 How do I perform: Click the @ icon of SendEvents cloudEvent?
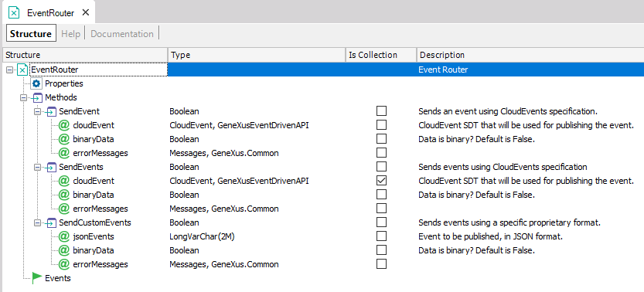coord(63,181)
